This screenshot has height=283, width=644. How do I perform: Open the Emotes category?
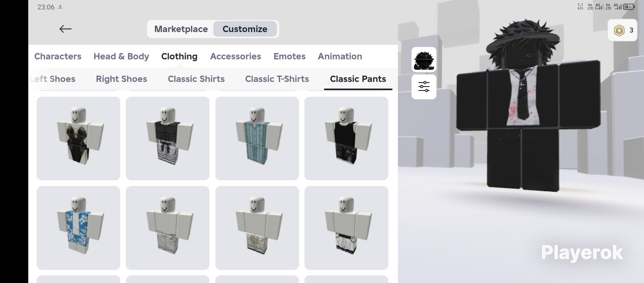289,56
